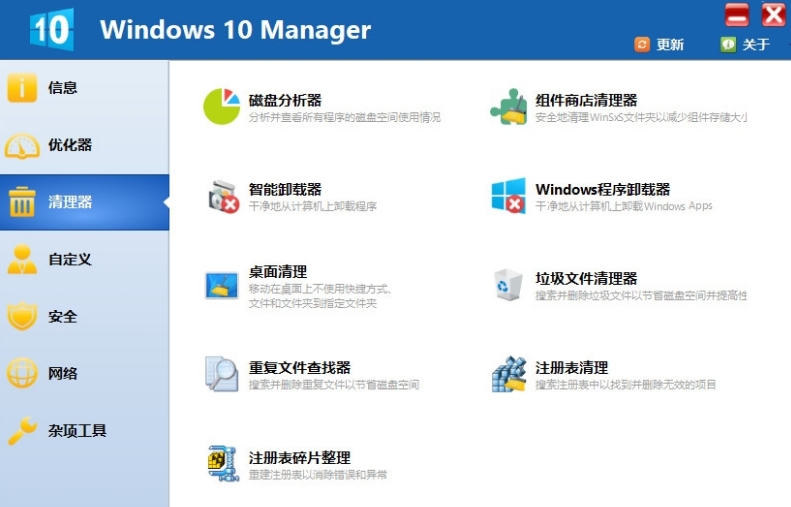791x507 pixels.
Task: Open 重复文件查找器 tool title
Action: pos(300,368)
